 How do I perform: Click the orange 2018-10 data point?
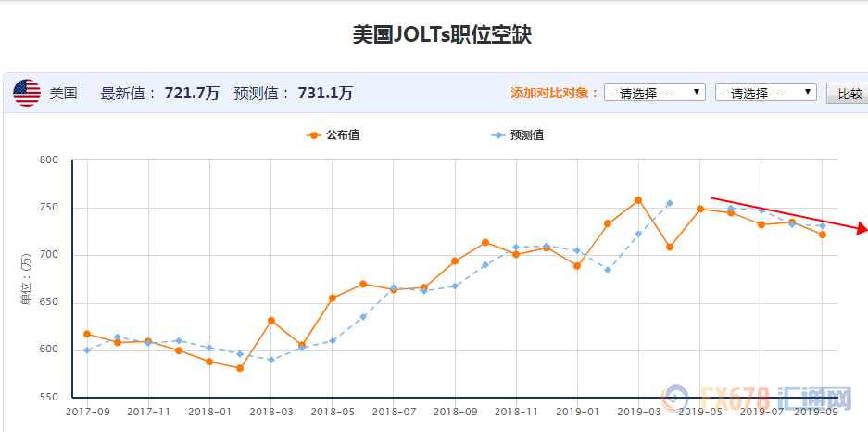click(x=484, y=242)
